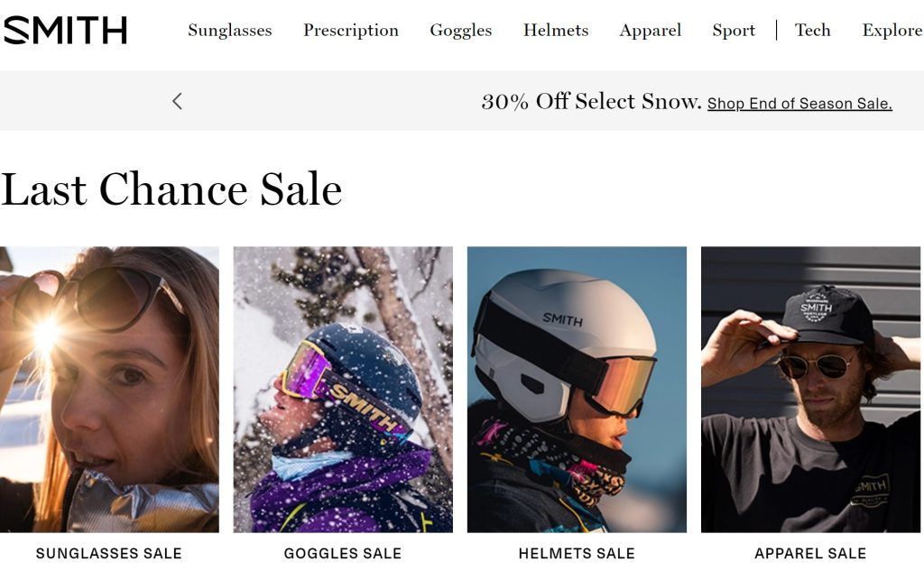Open the sunglasses sale photo
924x580 pixels.
point(109,389)
